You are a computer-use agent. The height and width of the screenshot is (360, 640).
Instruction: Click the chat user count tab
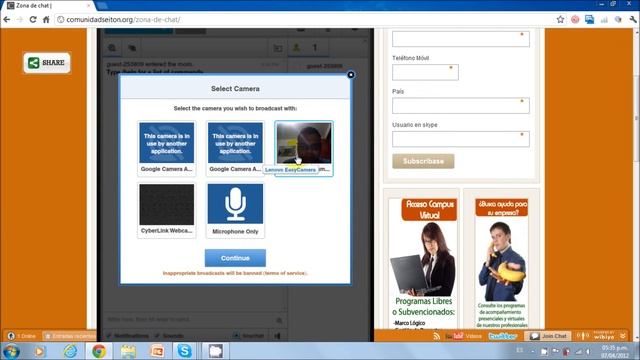(x=308, y=48)
